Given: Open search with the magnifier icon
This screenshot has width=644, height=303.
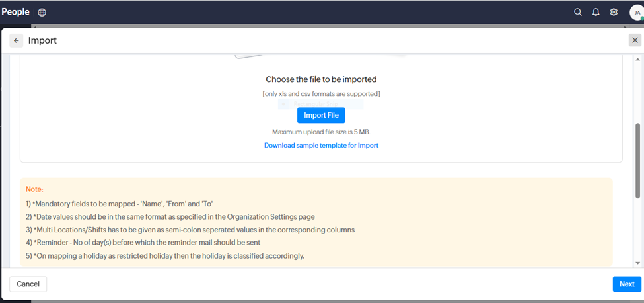Looking at the screenshot, I should click(578, 12).
